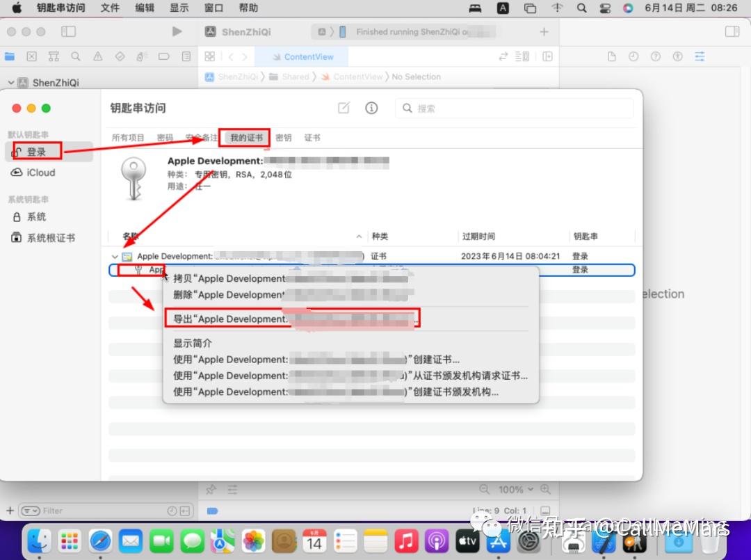Open the 窗口 menu in the menu bar
Image resolution: width=751 pixels, height=560 pixels.
pos(213,8)
